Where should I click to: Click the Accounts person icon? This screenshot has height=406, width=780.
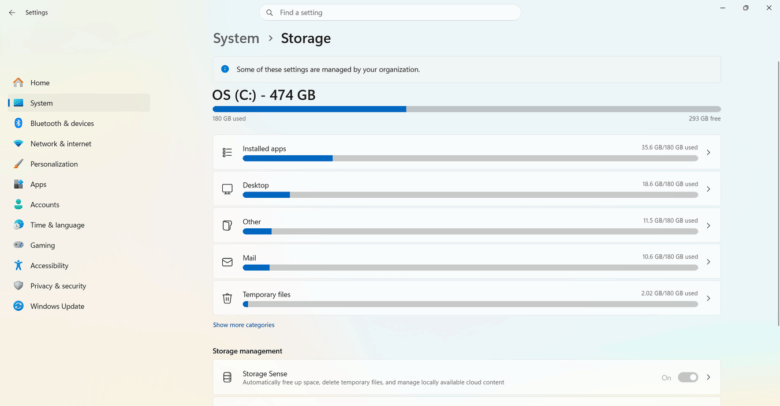click(18, 204)
